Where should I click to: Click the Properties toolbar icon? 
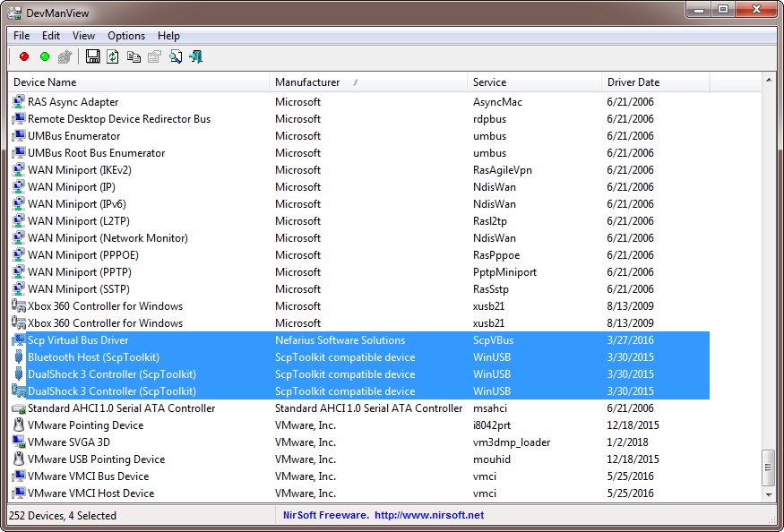pos(154,56)
